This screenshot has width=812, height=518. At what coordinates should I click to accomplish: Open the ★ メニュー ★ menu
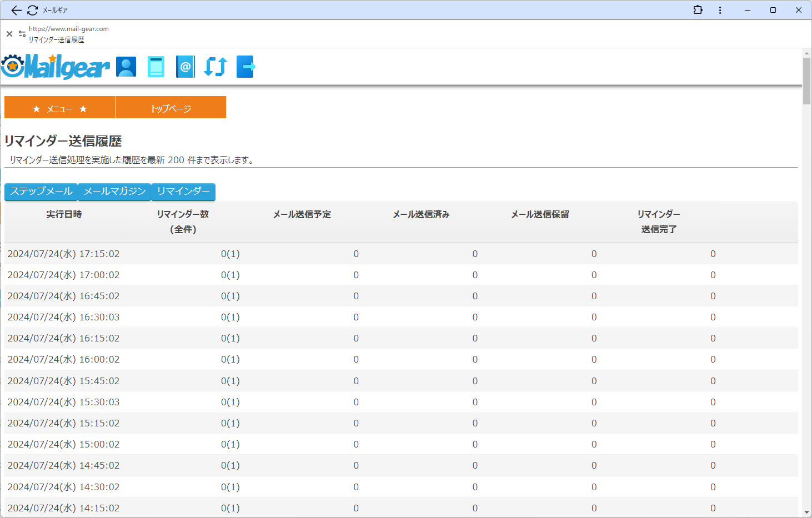60,107
